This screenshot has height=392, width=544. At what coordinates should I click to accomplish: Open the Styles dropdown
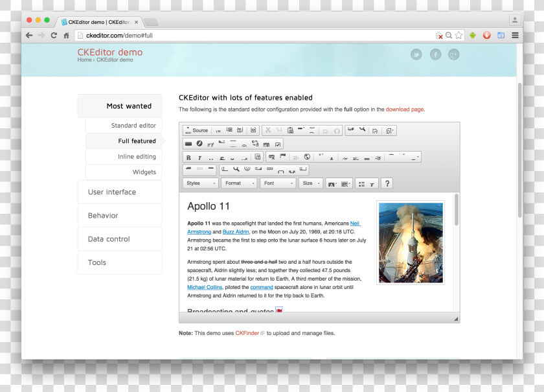[x=200, y=183]
